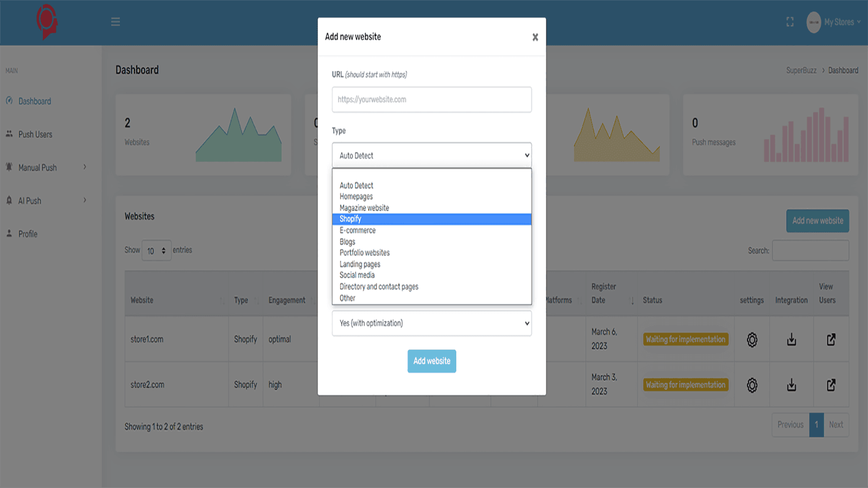The height and width of the screenshot is (488, 868).
Task: Open Push Users in sidebar
Action: 35,134
